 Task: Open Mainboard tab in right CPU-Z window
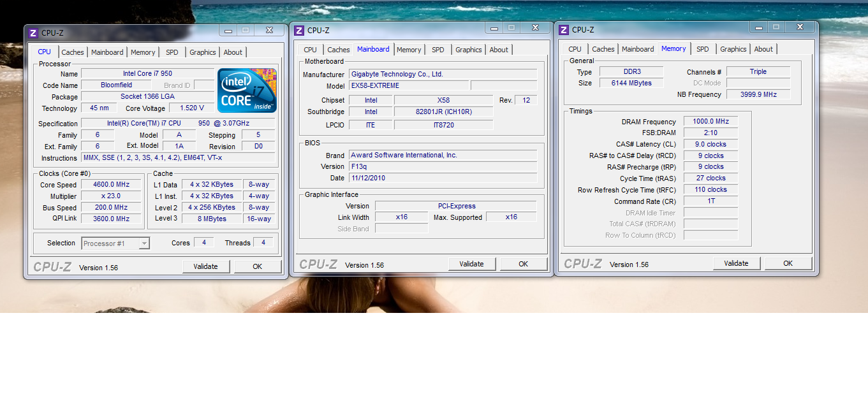pos(638,49)
